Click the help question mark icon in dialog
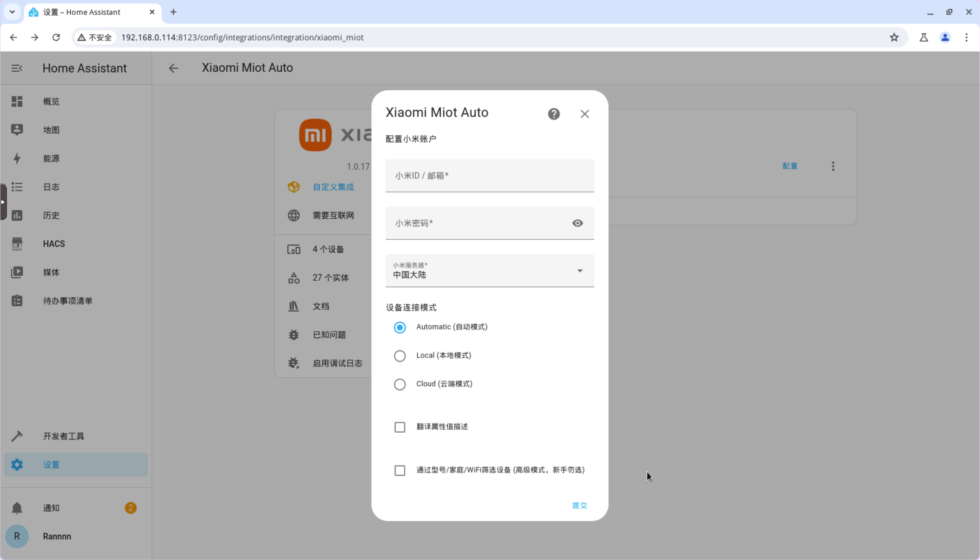The width and height of the screenshot is (980, 560). click(554, 114)
